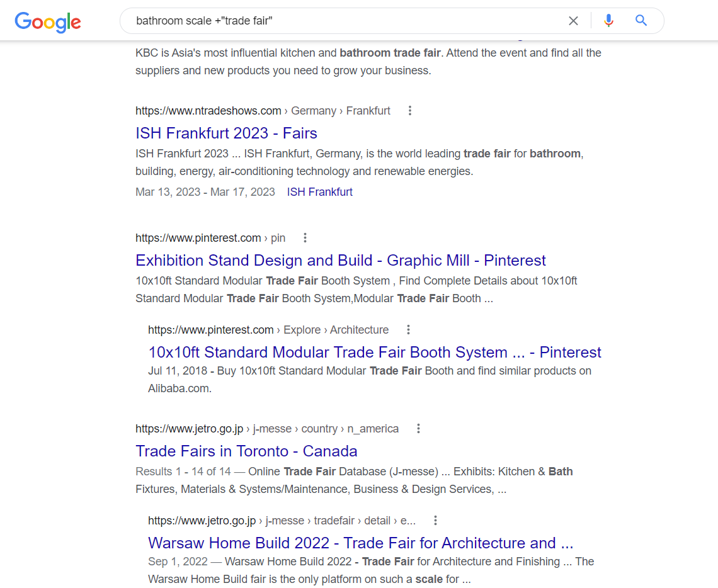Open options for pinterest Explore › Architecture result

coord(409,330)
